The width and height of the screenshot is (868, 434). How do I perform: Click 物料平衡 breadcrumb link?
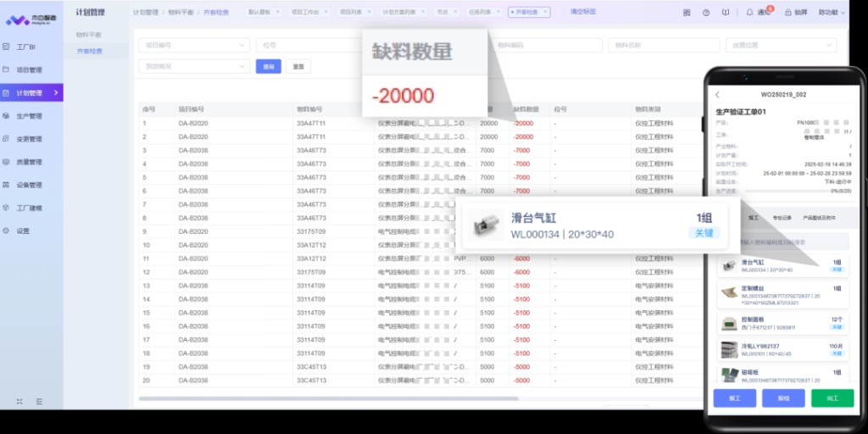click(181, 12)
